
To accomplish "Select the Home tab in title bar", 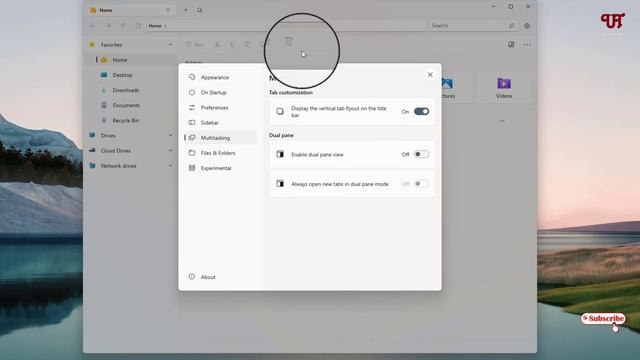I will (x=132, y=10).
